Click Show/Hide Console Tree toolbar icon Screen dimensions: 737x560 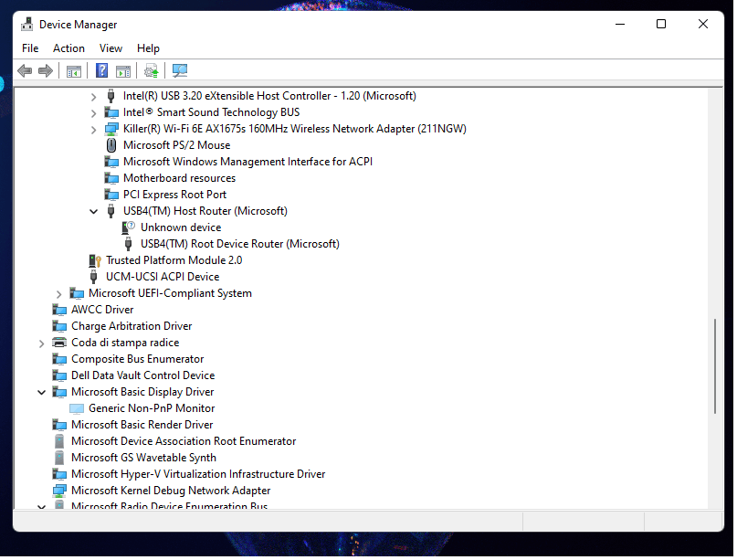[x=74, y=71]
